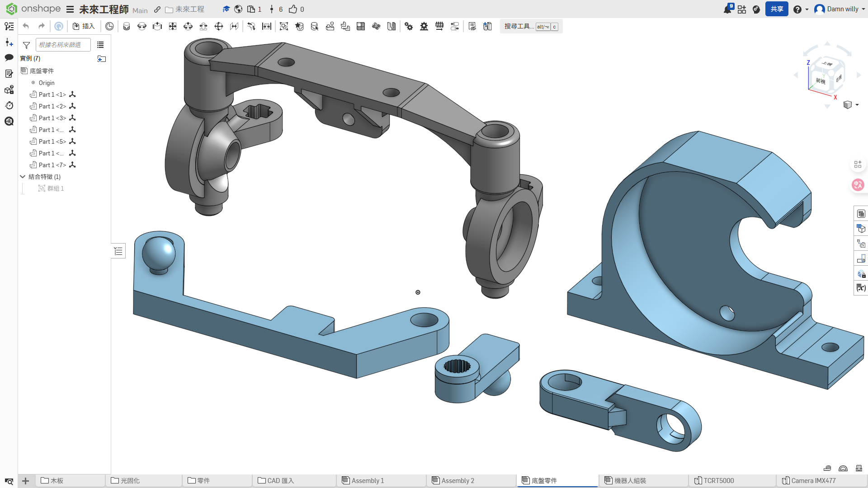This screenshot has height=488, width=868.
Task: Open the Damn willy account menu
Action: (840, 9)
